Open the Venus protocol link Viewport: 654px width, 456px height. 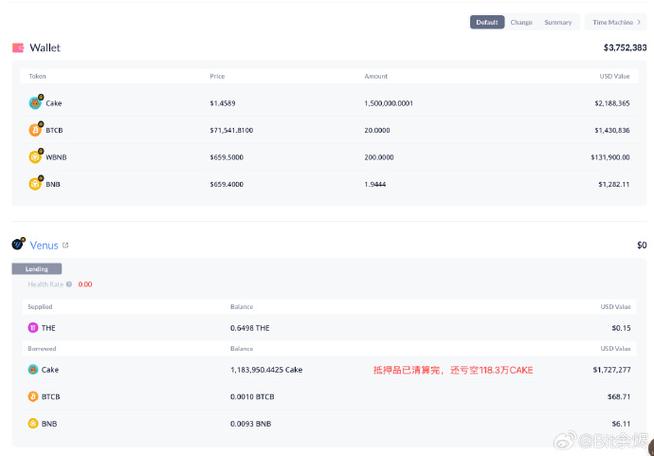[44, 245]
